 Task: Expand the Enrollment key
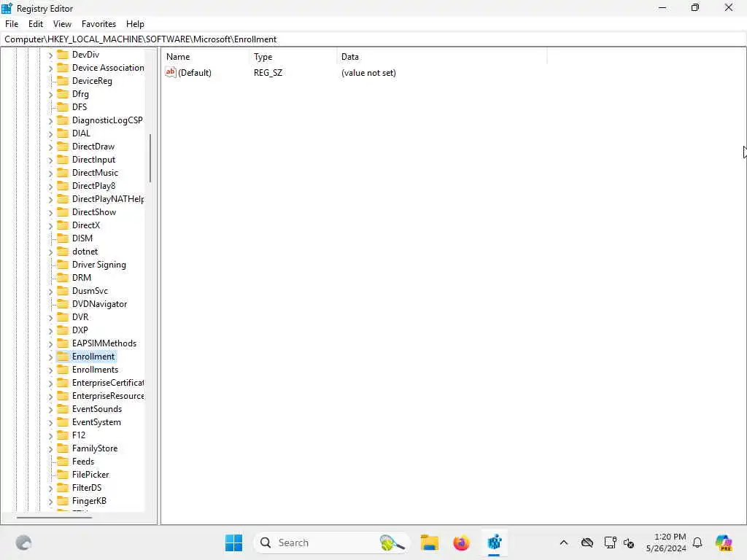[x=50, y=357]
